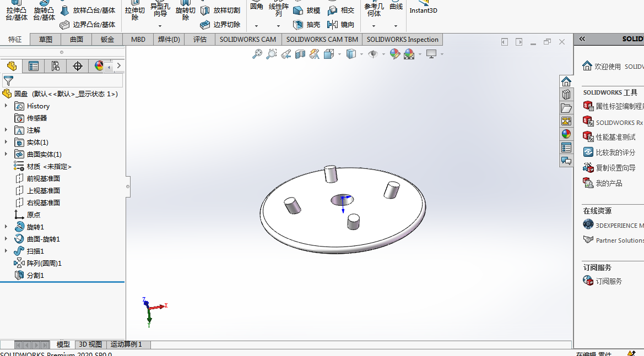Image resolution: width=644 pixels, height=356 pixels.
Task: Click the Zoom to Fit magnifier icon
Action: coord(257,54)
